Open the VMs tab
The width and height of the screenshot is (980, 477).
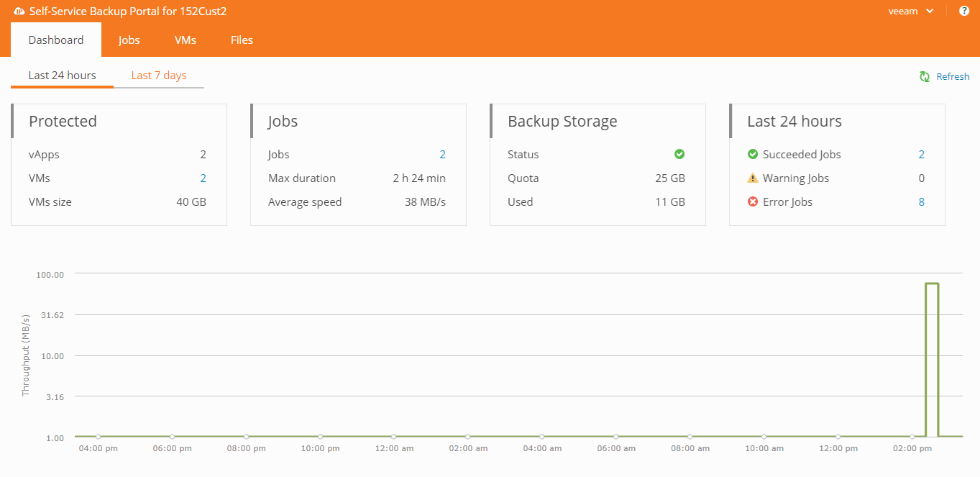186,40
